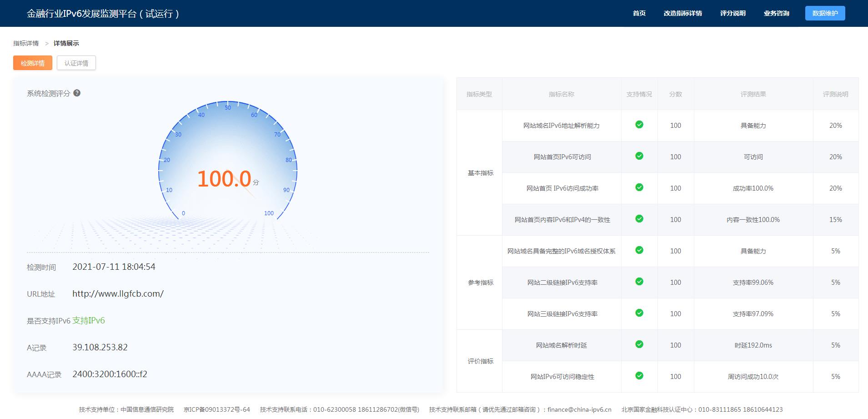Click green check icon for 网站首页IPv6可访问
Screen dimensions: 868x419
click(639, 156)
